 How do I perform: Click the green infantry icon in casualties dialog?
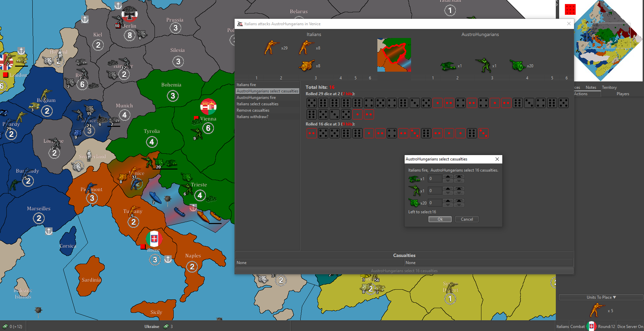click(414, 191)
